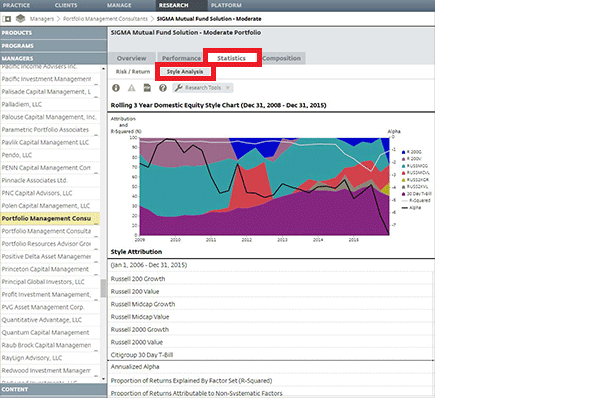Screen dimensions: 590x402
Task: Open the CLIENTS menu
Action: coord(66,5)
